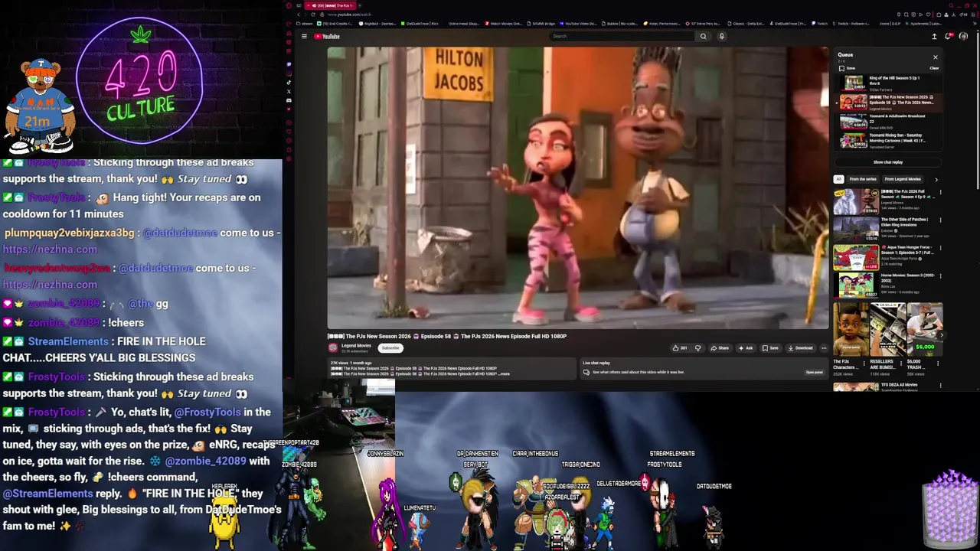Close the Queue panel

935,57
